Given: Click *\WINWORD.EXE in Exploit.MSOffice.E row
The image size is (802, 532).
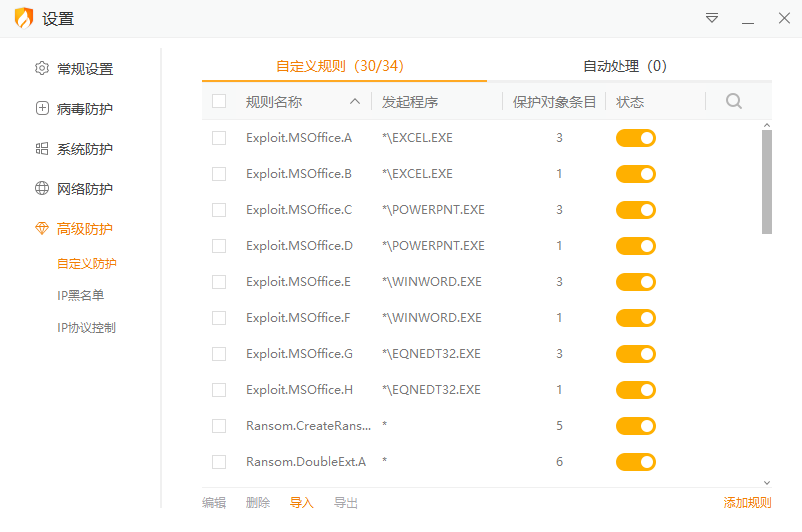Looking at the screenshot, I should (x=432, y=282).
